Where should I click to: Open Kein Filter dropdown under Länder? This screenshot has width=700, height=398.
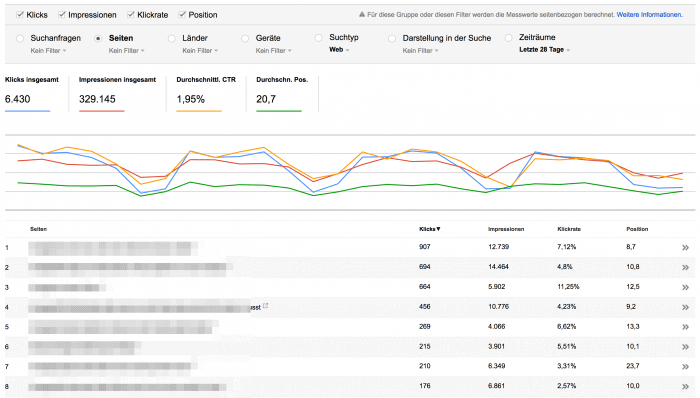200,51
